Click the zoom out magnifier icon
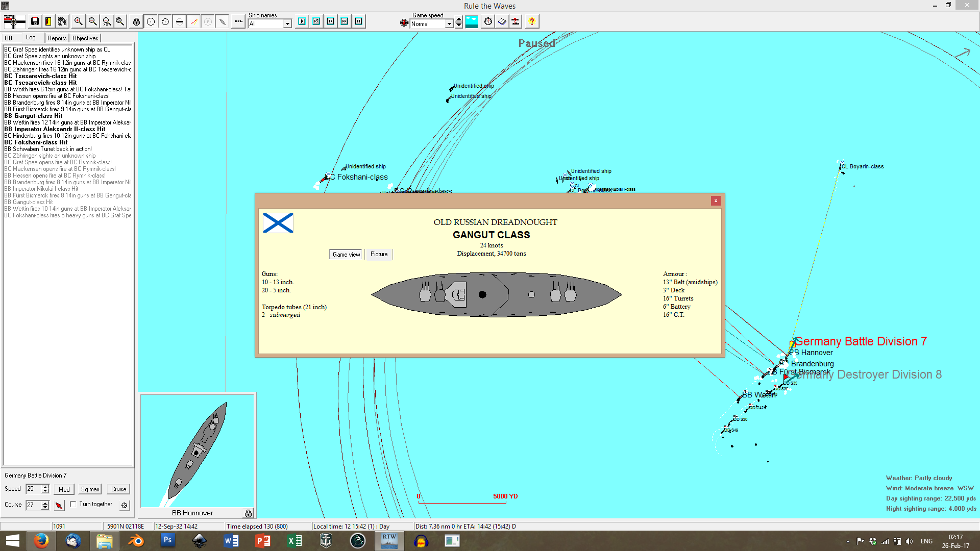The image size is (980, 551). coord(92,21)
